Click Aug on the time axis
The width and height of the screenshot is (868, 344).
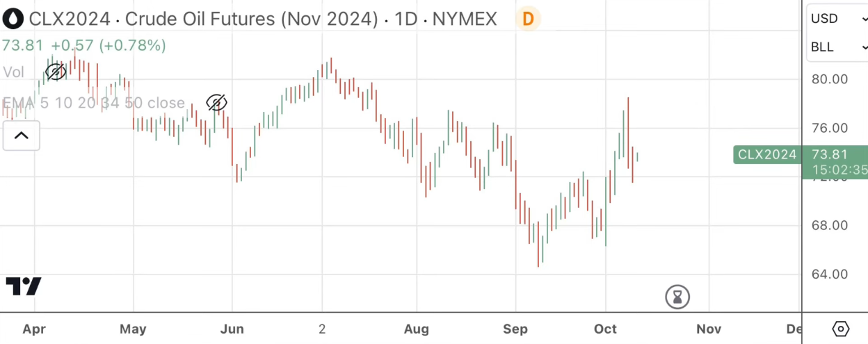(417, 329)
